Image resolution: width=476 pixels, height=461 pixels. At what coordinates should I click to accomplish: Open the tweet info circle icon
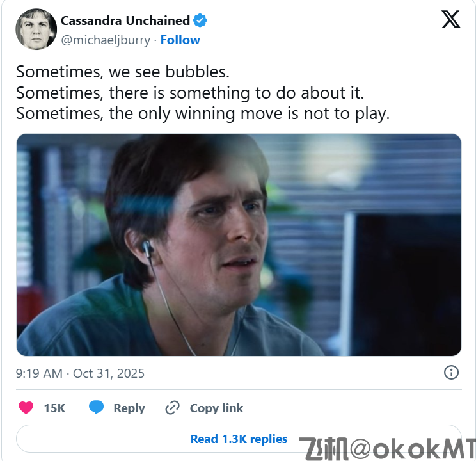point(451,373)
